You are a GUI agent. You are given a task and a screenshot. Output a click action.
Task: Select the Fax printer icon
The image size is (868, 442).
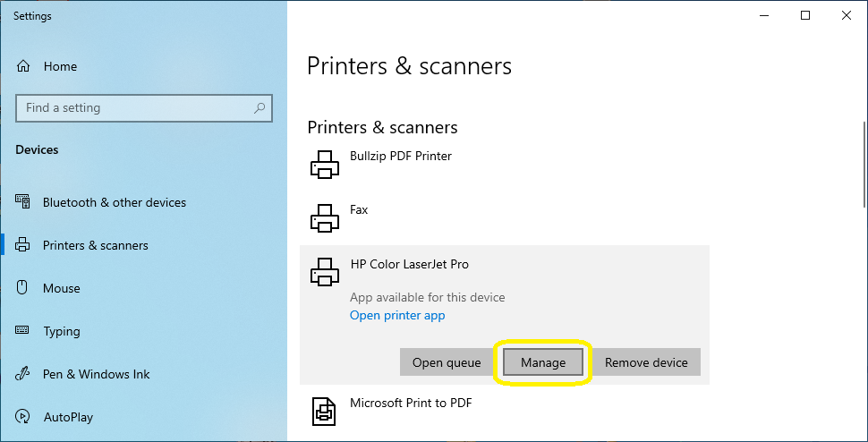[325, 217]
